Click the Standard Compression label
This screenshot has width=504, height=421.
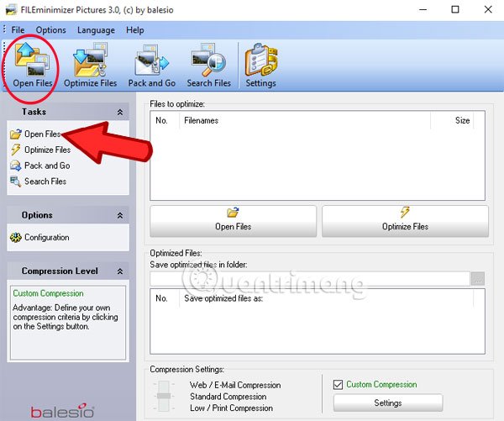coord(228,397)
